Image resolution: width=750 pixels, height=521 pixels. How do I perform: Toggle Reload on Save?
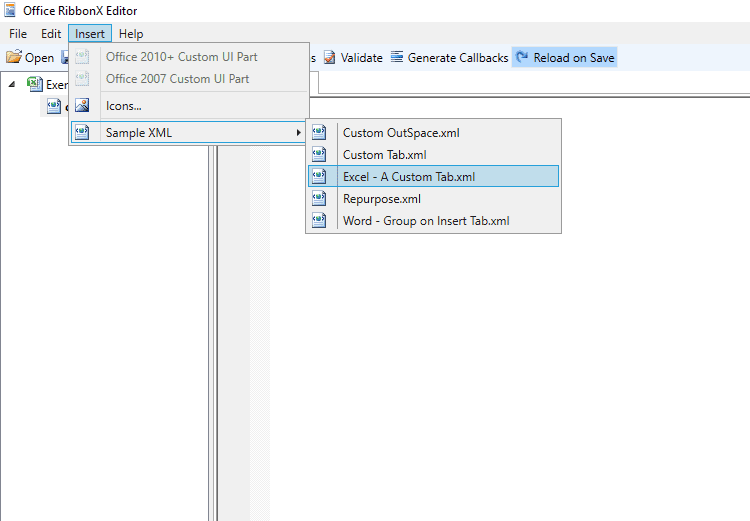pos(564,58)
